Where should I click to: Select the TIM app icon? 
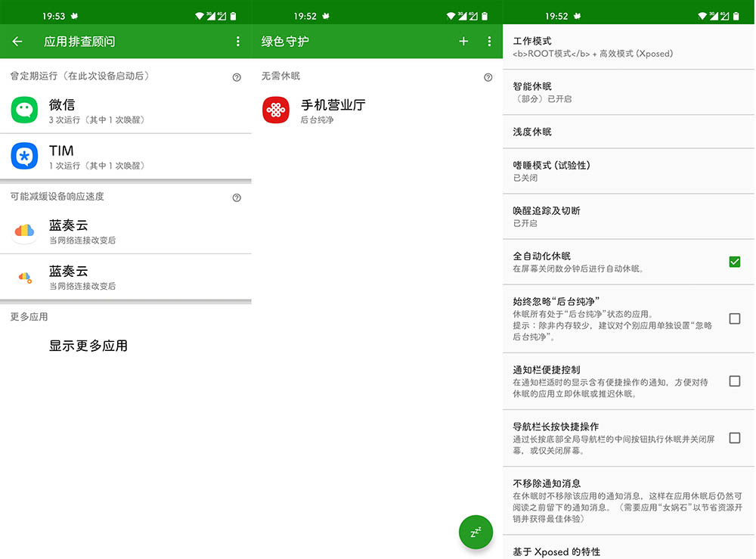24,157
